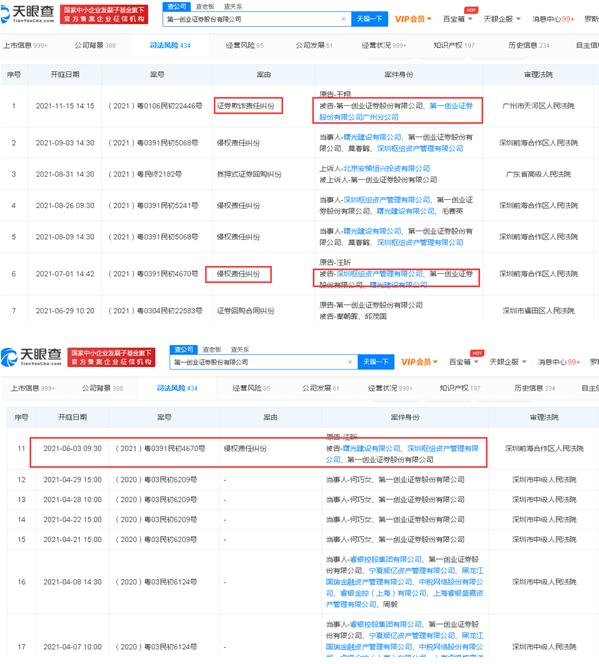The height and width of the screenshot is (664, 599).
Task: Select the 查公司 search tab, top screenshot
Action: (x=177, y=6)
